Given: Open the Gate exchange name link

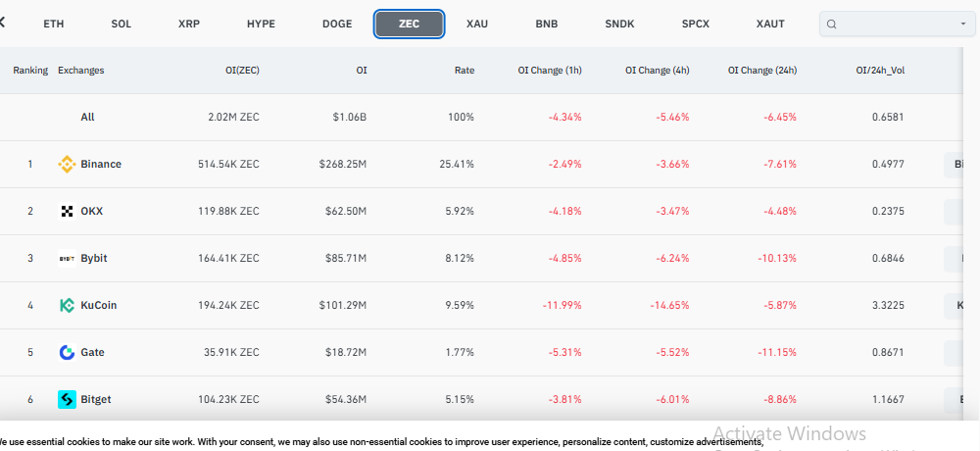Looking at the screenshot, I should [92, 352].
